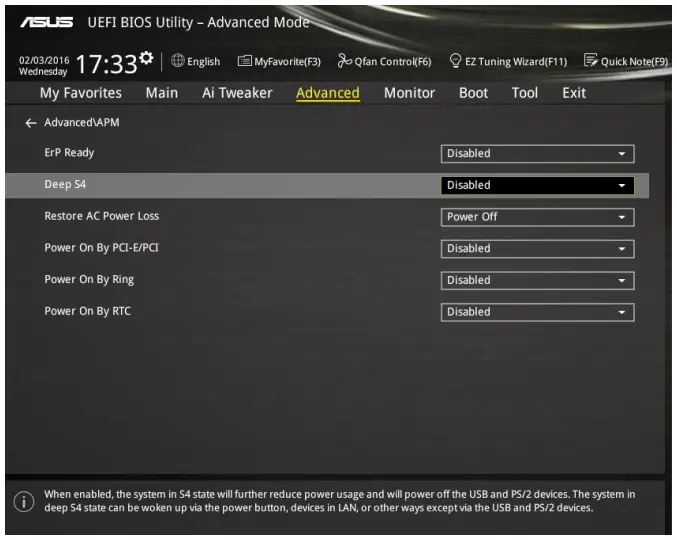Select the Deep S4 row label
Viewport: 677px width, 540px height.
pos(65,184)
